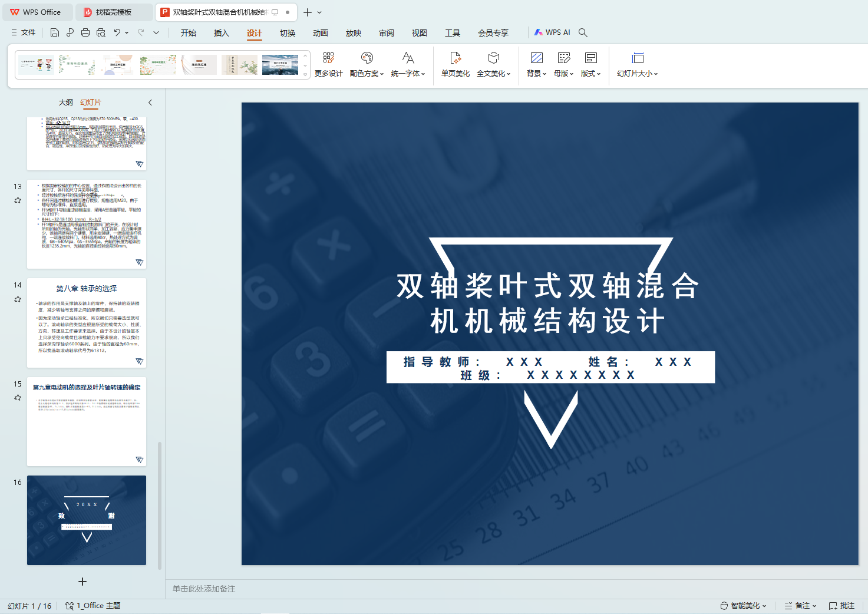Open the 智能美化 dropdown in status bar
Viewport: 868px width, 614px height.
(x=743, y=606)
